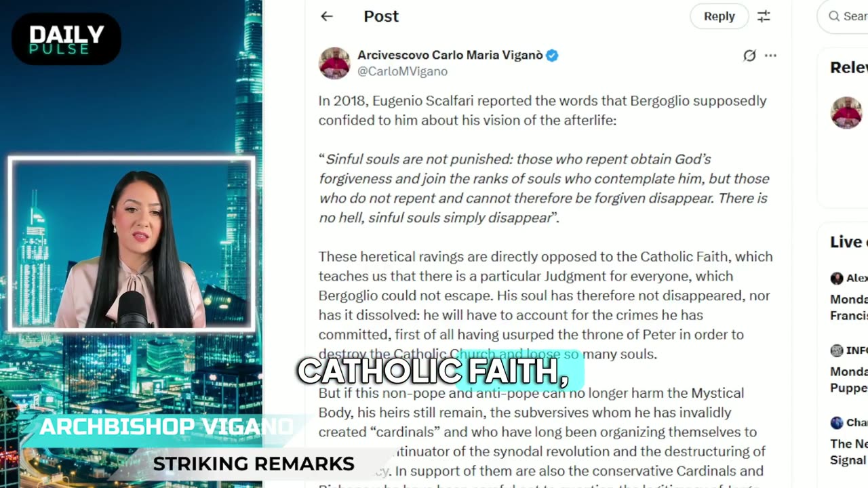Focus the Search input field
Image resolution: width=868 pixels, height=488 pixels.
[843, 16]
